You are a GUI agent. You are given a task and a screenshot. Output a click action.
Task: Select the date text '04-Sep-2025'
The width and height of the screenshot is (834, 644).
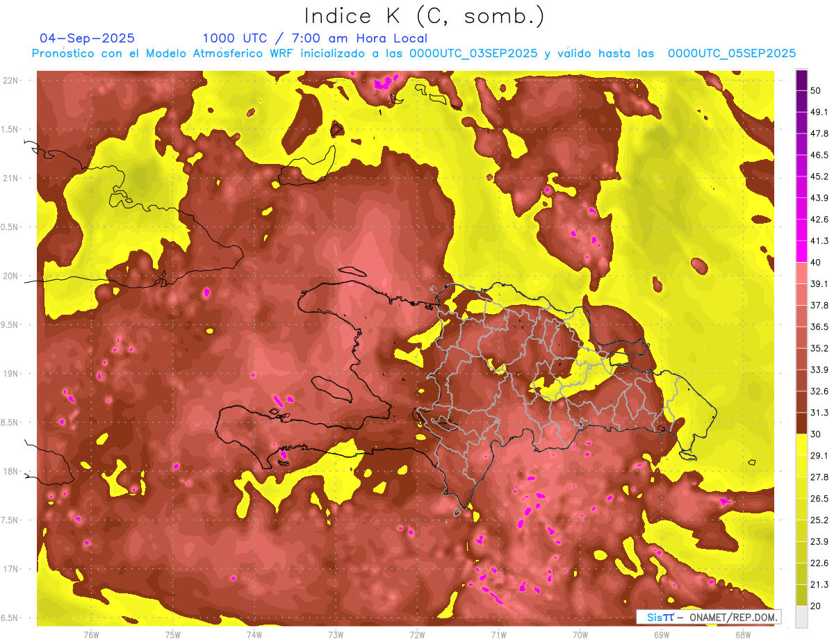(x=88, y=38)
